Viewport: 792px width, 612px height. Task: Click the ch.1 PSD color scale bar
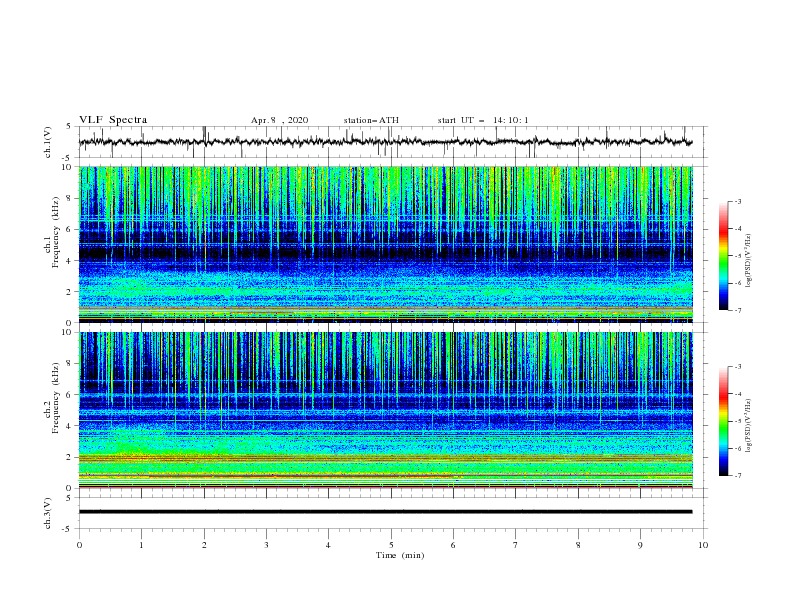[x=723, y=256]
